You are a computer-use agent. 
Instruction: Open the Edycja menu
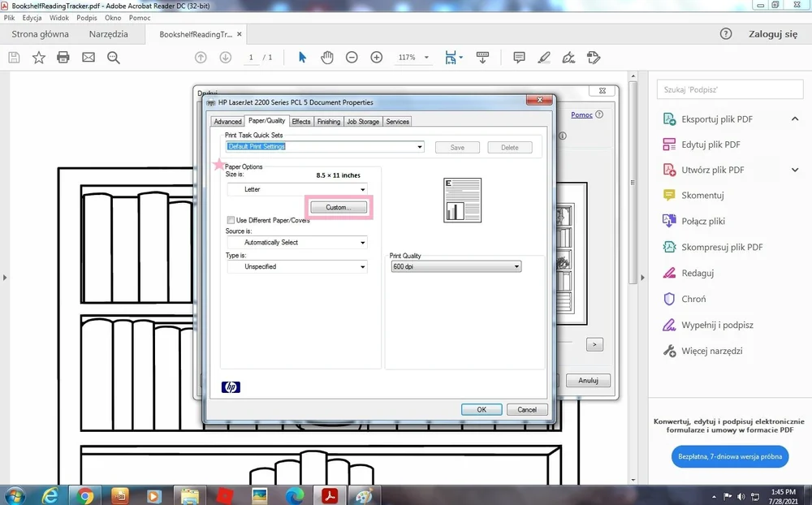[32, 17]
